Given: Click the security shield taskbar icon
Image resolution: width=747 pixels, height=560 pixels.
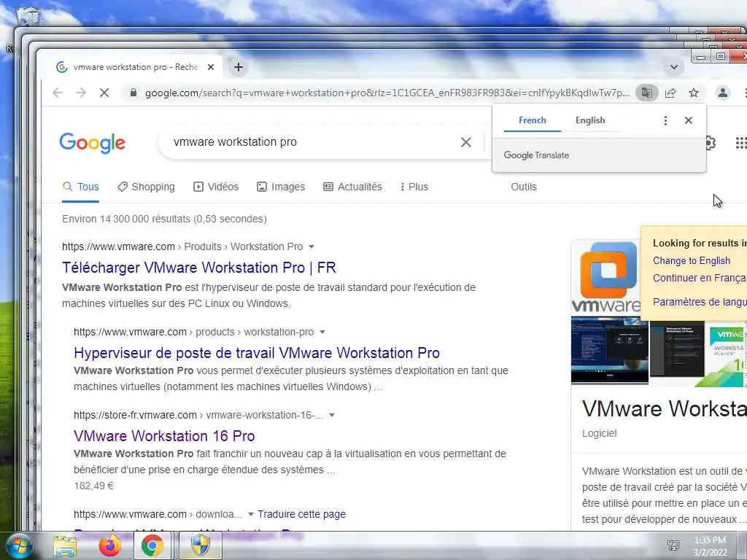Looking at the screenshot, I should (201, 545).
